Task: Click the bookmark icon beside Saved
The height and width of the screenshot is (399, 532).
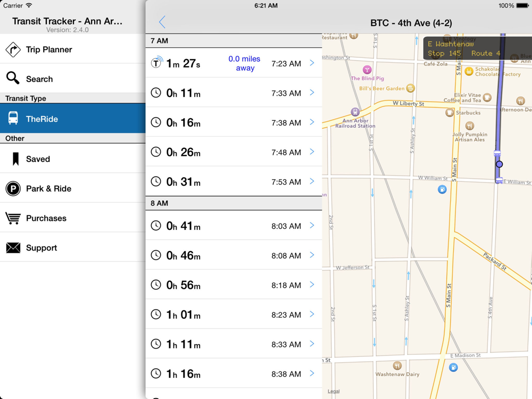Action: coord(15,159)
